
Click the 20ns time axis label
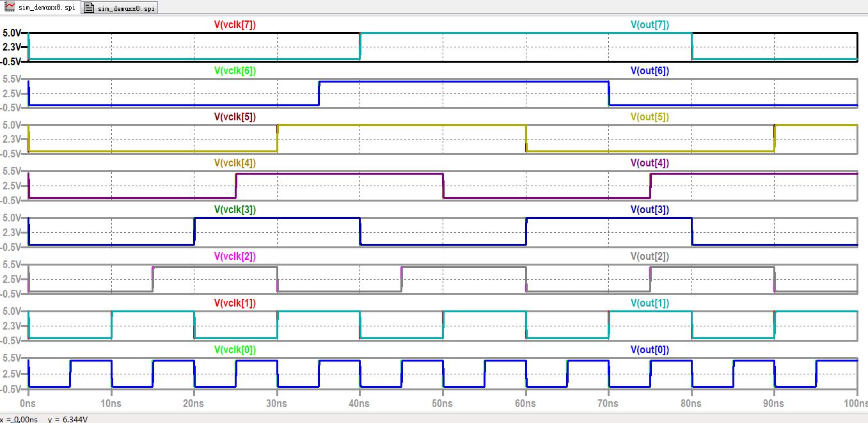pos(194,404)
